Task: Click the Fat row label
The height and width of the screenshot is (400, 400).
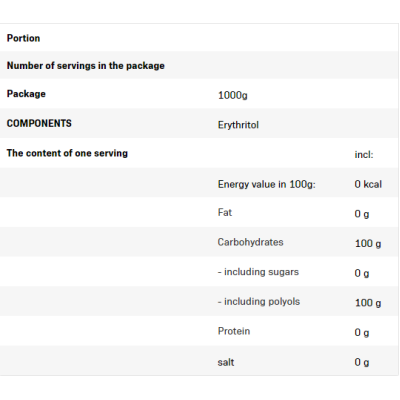Action: pos(225,212)
